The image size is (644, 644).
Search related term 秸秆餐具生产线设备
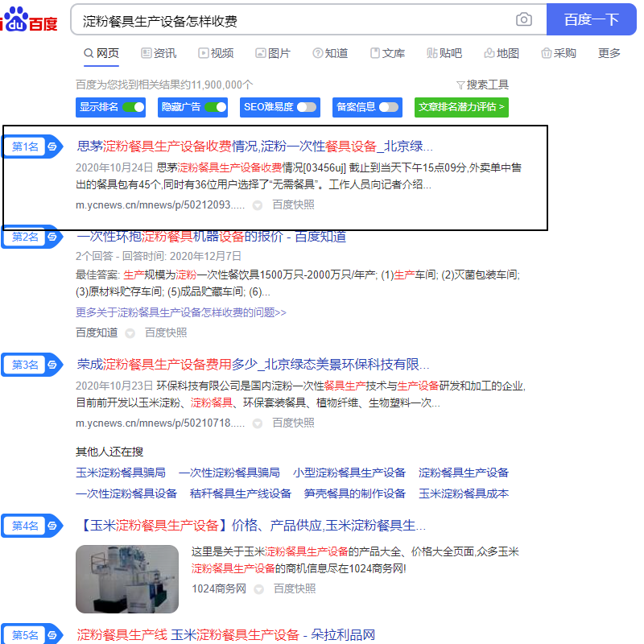pos(241,493)
